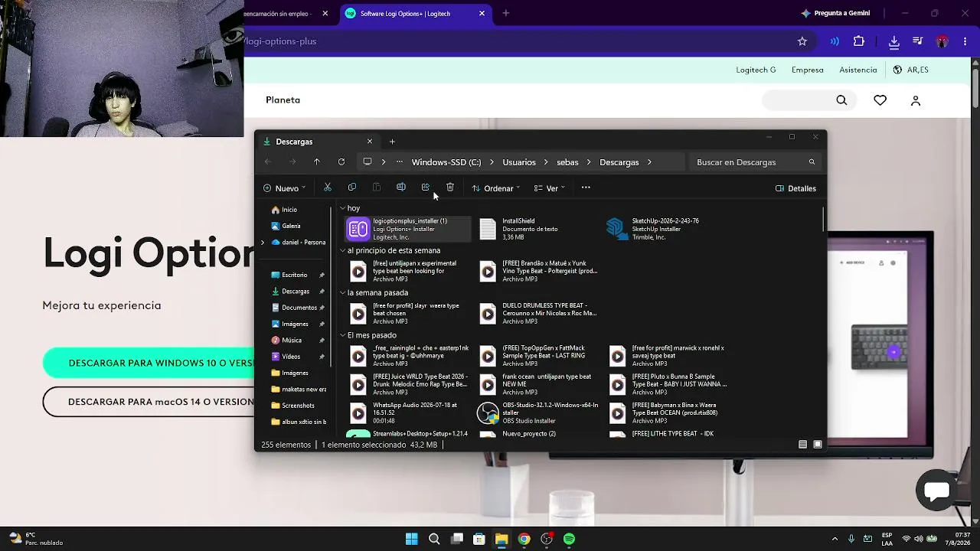Open the Logitech site search magnifier
The height and width of the screenshot is (551, 980).
pos(841,100)
